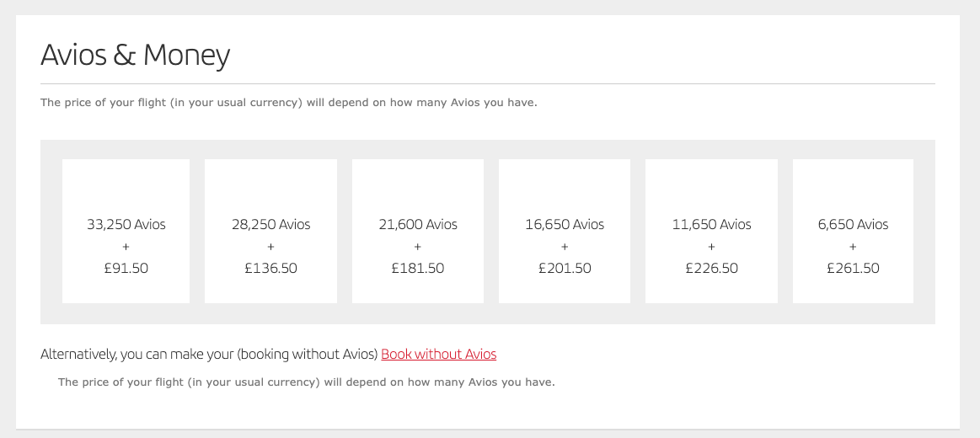Click the footnote below Book without Avios
Image resolution: width=980 pixels, height=438 pixels.
tap(306, 382)
